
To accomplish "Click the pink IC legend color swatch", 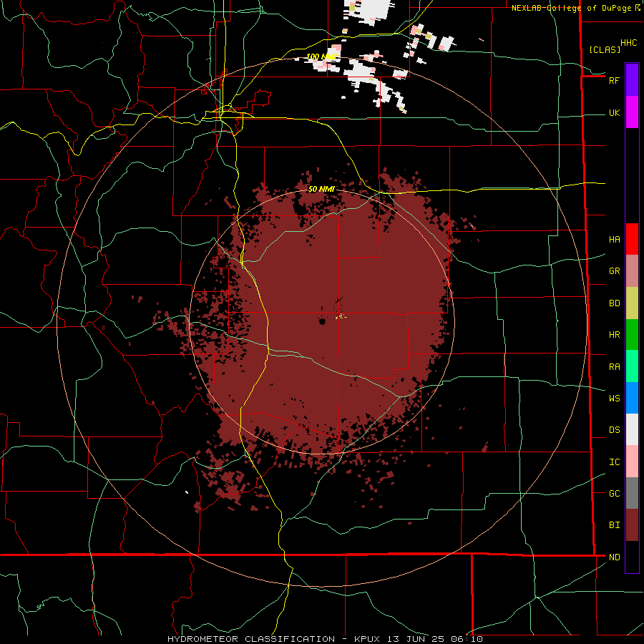I will 632,462.
